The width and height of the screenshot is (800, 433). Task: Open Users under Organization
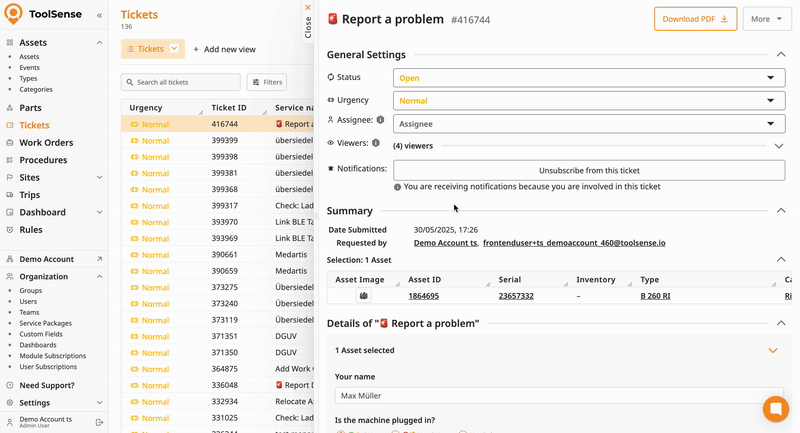click(28, 301)
